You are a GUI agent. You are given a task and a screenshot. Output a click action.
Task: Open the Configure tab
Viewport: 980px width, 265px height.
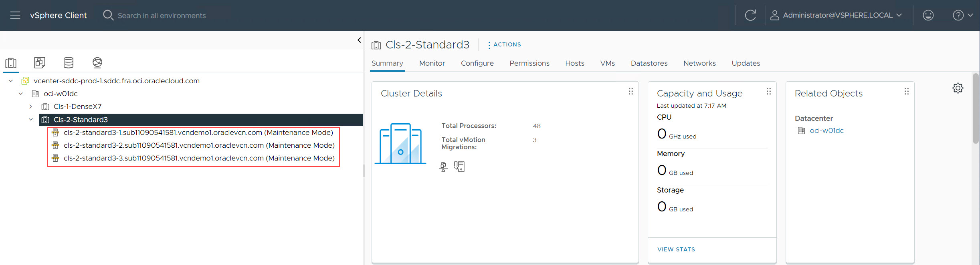(x=477, y=63)
